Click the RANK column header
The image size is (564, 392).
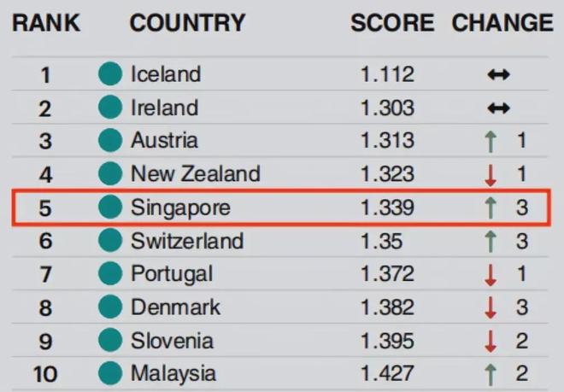[48, 23]
